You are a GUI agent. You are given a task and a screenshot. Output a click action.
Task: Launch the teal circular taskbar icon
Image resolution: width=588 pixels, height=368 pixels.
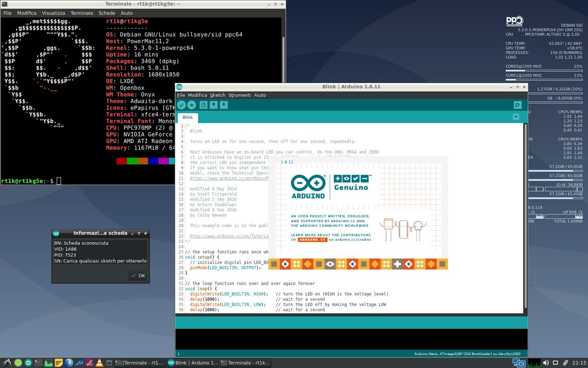coord(28,363)
